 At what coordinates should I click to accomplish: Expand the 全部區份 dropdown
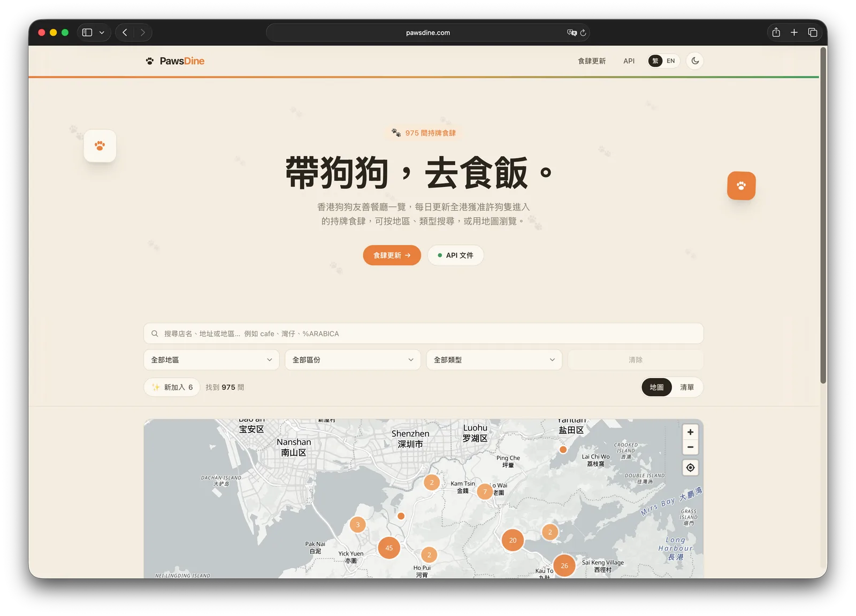point(353,360)
